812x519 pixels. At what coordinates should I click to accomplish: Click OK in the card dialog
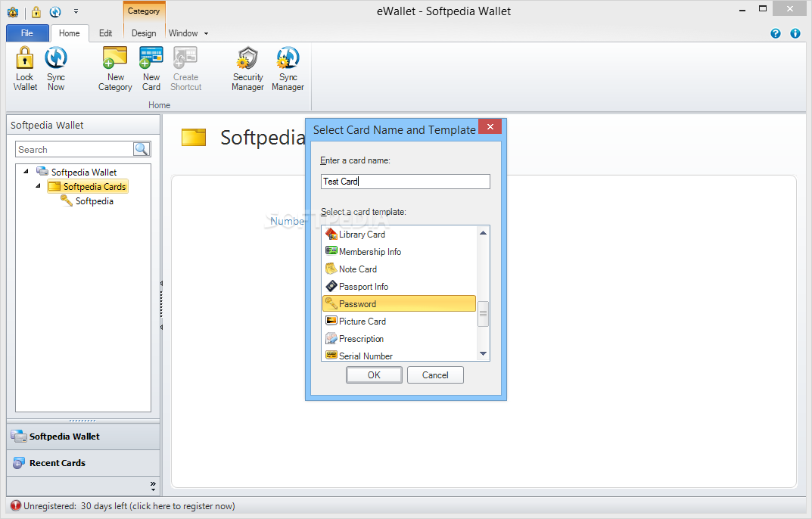pyautogui.click(x=374, y=375)
